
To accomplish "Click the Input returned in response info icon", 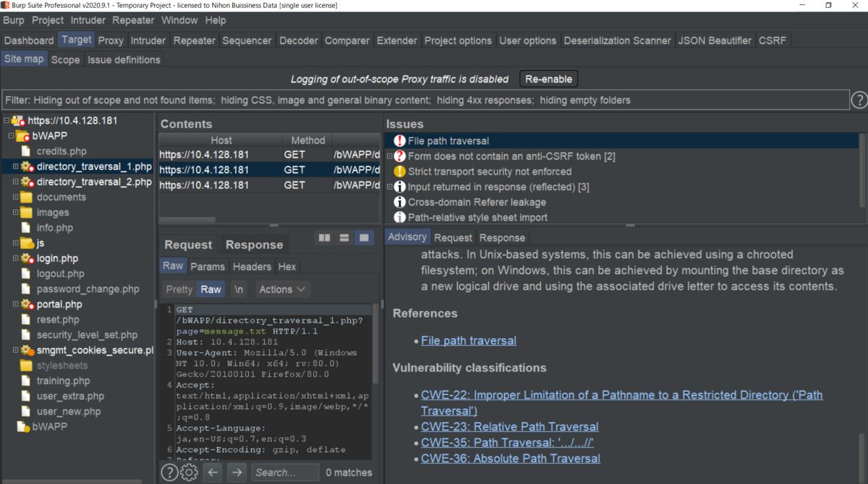I will [399, 187].
